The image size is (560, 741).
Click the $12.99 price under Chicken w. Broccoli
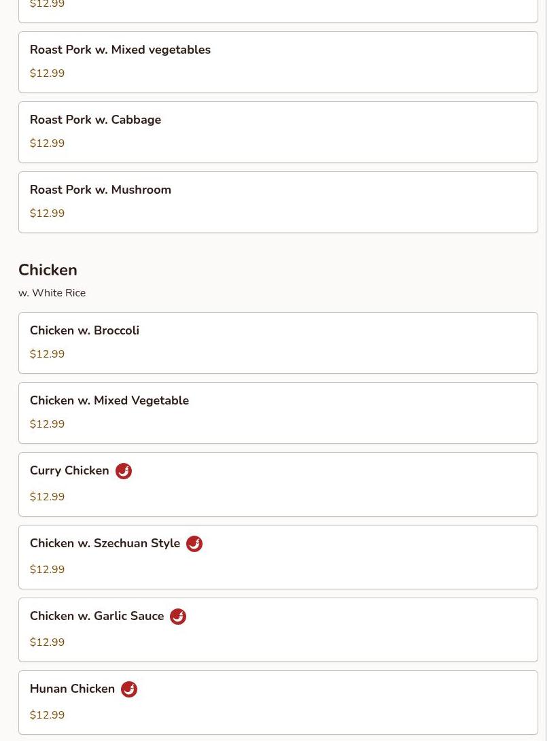(x=48, y=354)
